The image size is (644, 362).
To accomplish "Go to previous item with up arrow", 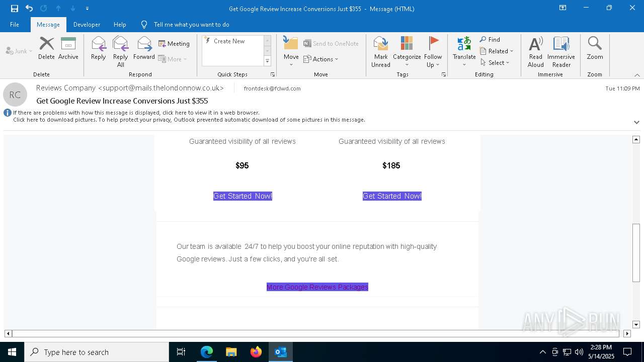I will pyautogui.click(x=58, y=9).
